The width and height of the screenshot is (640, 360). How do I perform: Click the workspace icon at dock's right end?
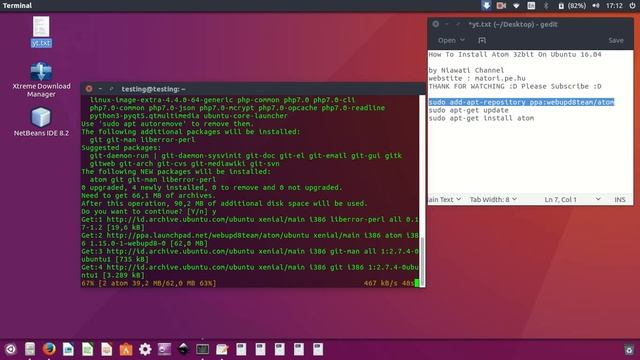tap(629, 350)
